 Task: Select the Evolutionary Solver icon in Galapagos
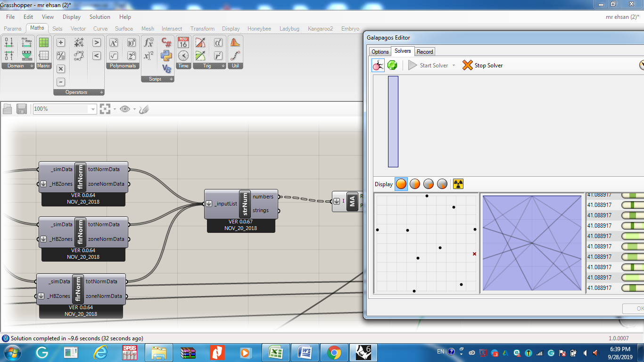point(378,66)
